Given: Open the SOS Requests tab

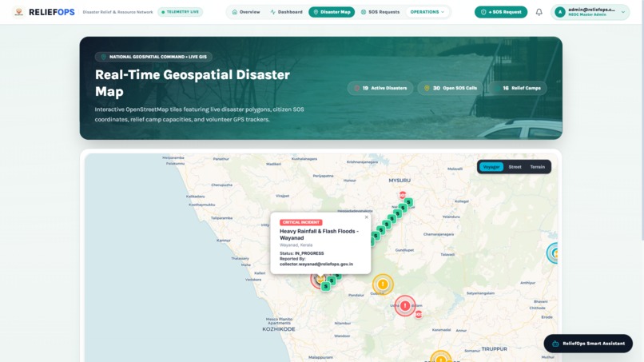Looking at the screenshot, I should coord(380,12).
